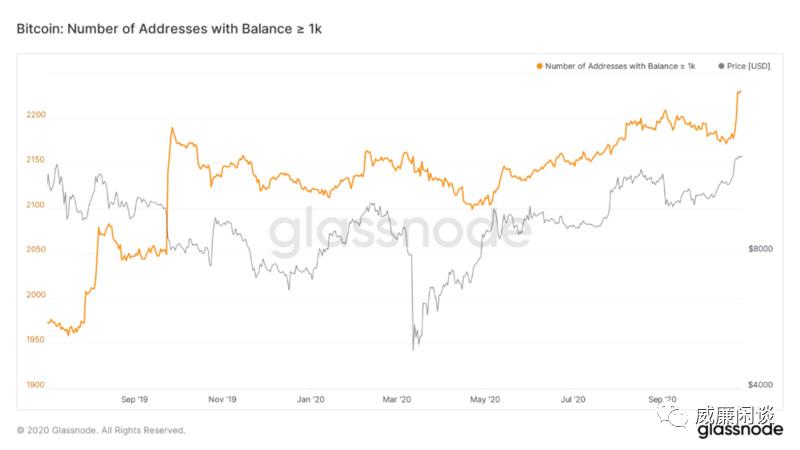Select the Jul '20 x-axis label
800x450 pixels.
[x=572, y=400]
